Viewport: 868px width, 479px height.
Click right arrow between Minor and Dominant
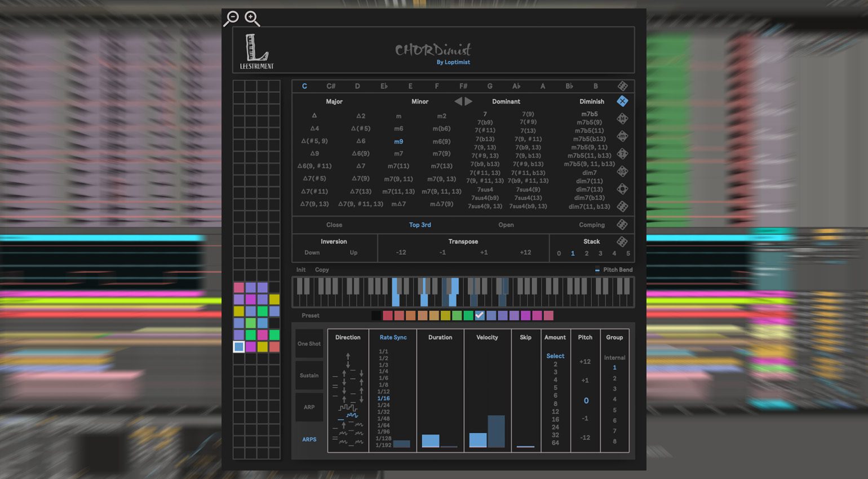(468, 101)
